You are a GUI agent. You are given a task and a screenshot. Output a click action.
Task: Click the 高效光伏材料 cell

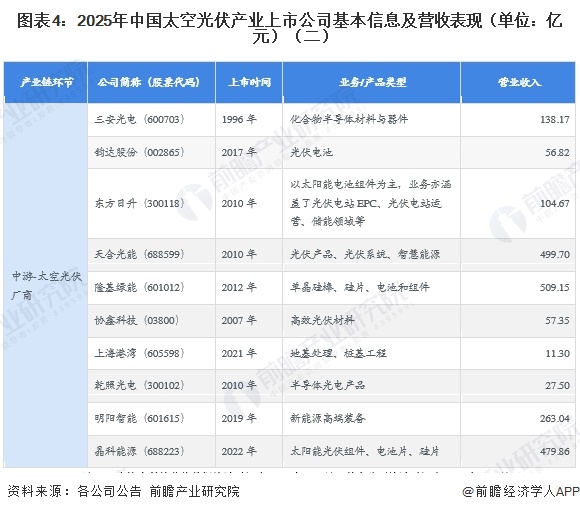(x=372, y=320)
